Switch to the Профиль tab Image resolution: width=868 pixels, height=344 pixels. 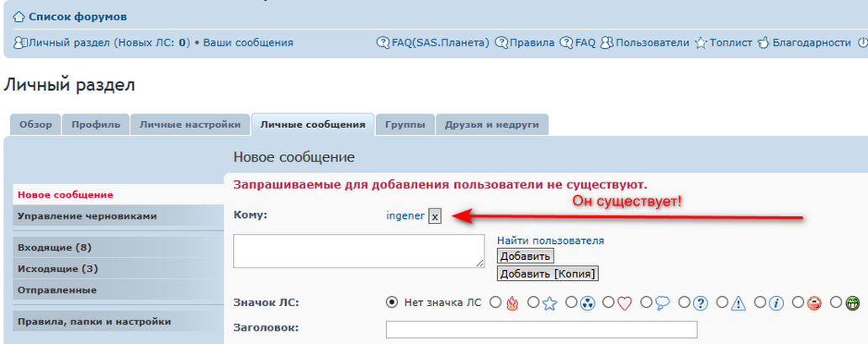95,124
